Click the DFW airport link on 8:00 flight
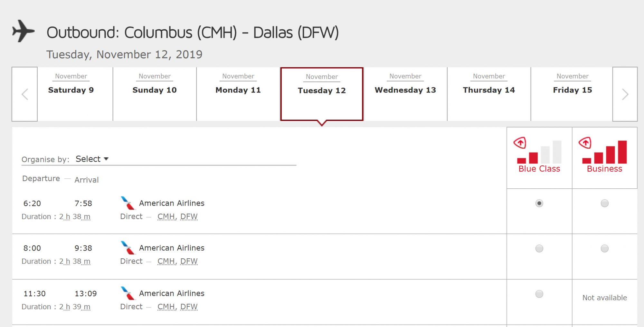 [x=189, y=261]
